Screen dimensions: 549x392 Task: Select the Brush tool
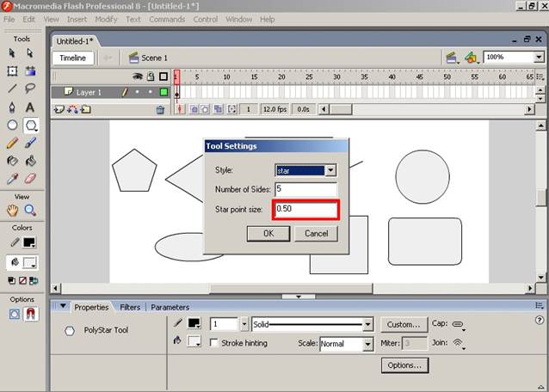30,143
